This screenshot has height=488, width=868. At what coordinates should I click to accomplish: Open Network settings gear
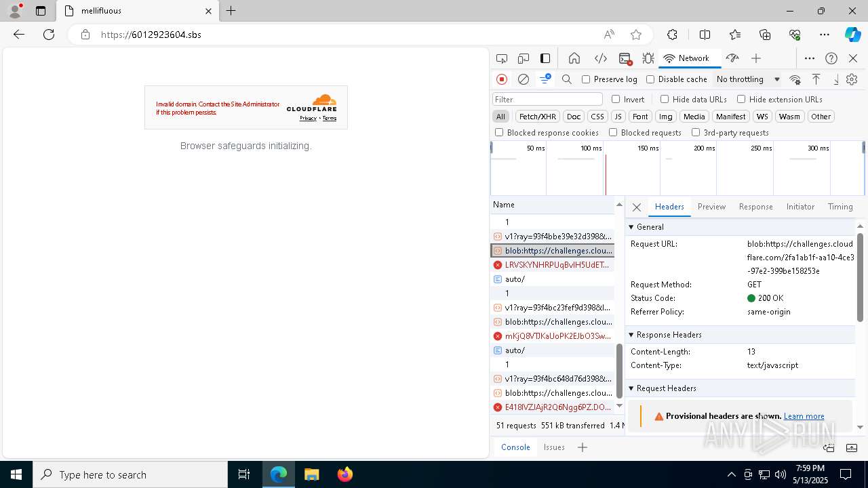(852, 79)
